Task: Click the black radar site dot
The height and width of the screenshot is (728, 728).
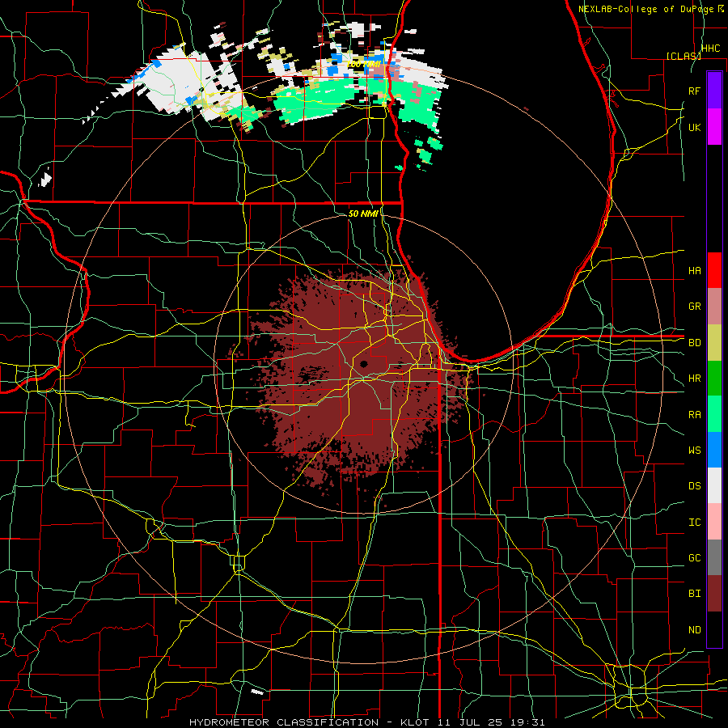Action: 364,363
